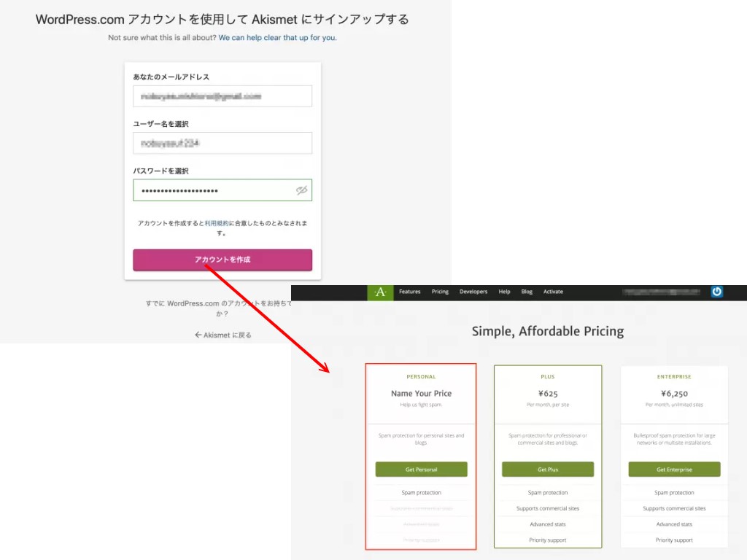Viewport: 747px width, 560px height.
Task: Visit the Blog navigation link
Action: click(527, 292)
